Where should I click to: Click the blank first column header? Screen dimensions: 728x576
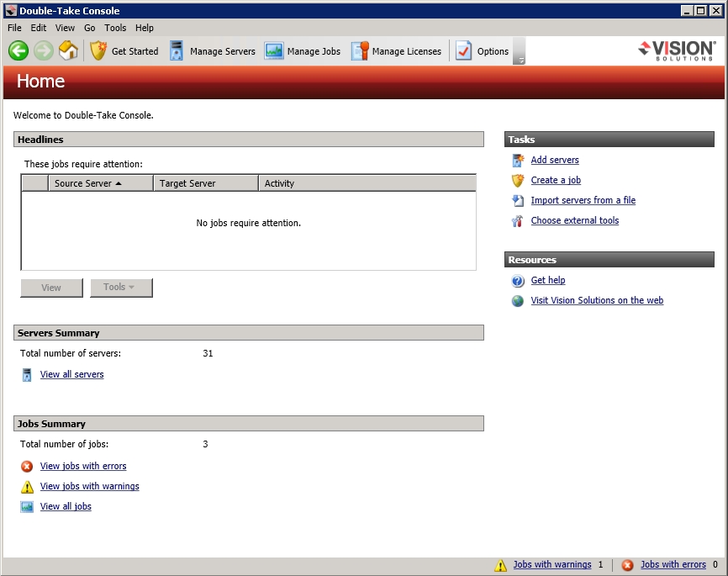[x=34, y=183]
